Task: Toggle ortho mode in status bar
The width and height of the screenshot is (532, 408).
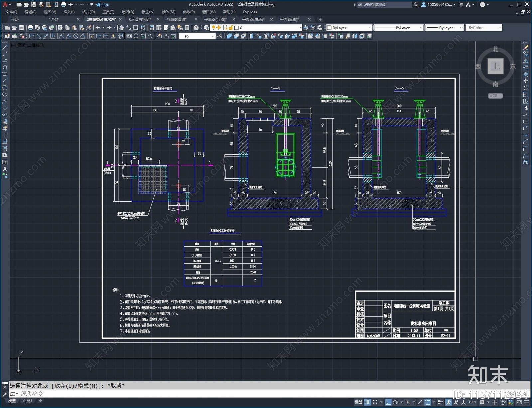Action: pyautogui.click(x=388, y=402)
